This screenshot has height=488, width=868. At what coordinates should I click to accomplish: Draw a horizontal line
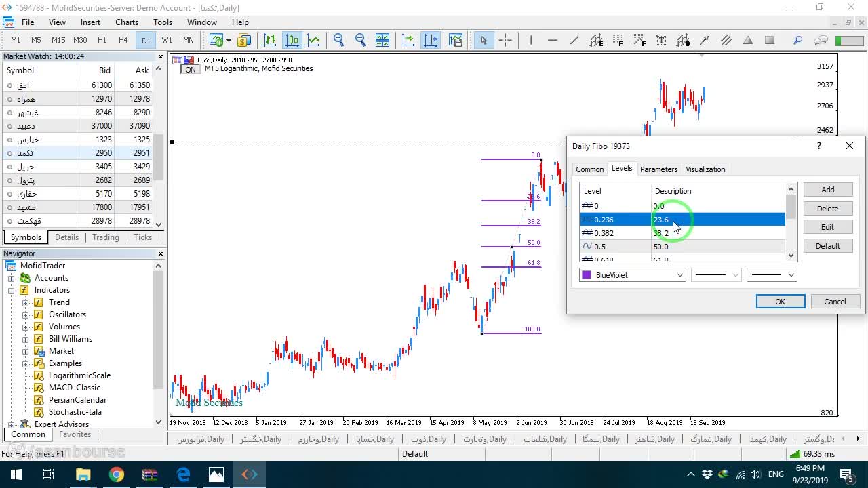pos(553,40)
